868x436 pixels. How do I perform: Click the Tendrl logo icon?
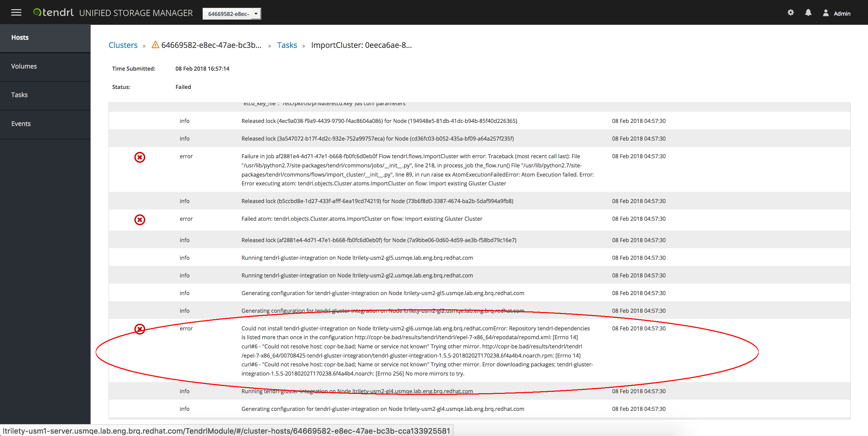[x=37, y=13]
